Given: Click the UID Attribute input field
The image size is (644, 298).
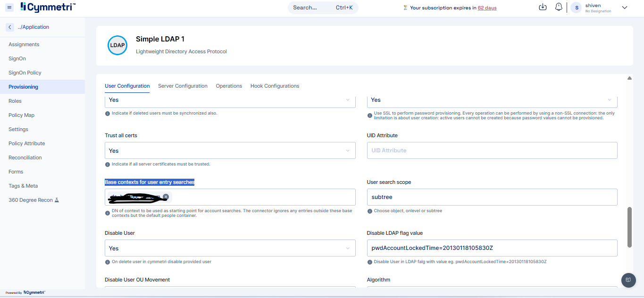Looking at the screenshot, I should [x=492, y=150].
